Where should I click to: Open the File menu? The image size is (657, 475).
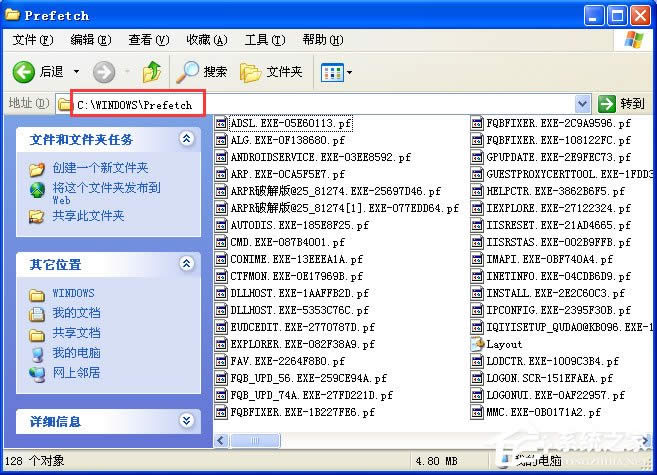[x=32, y=40]
